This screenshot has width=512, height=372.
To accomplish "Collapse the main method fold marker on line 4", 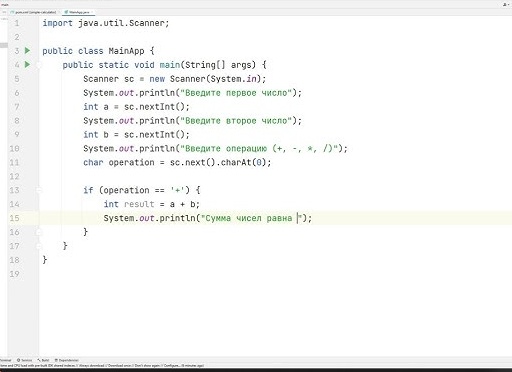I will (x=39, y=65).
